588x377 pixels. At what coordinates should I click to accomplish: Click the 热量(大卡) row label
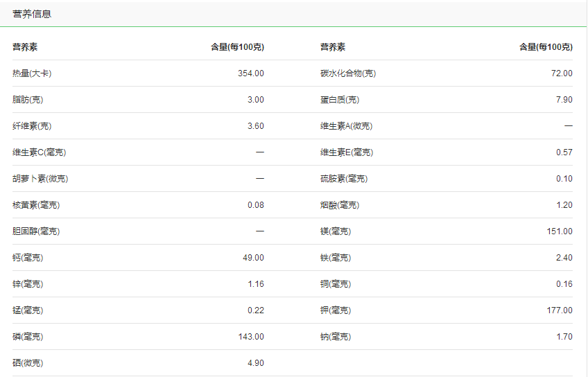[x=32, y=73]
